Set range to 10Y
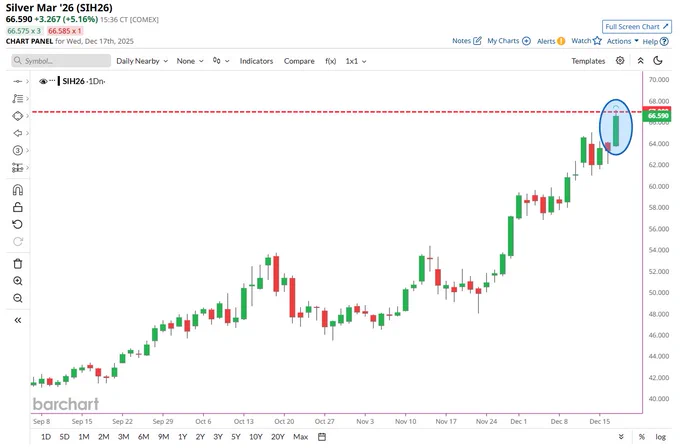 tap(256, 437)
